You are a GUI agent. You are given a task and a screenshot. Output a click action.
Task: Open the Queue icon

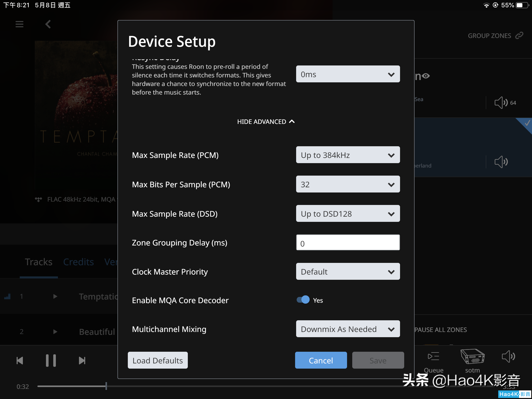(x=433, y=357)
